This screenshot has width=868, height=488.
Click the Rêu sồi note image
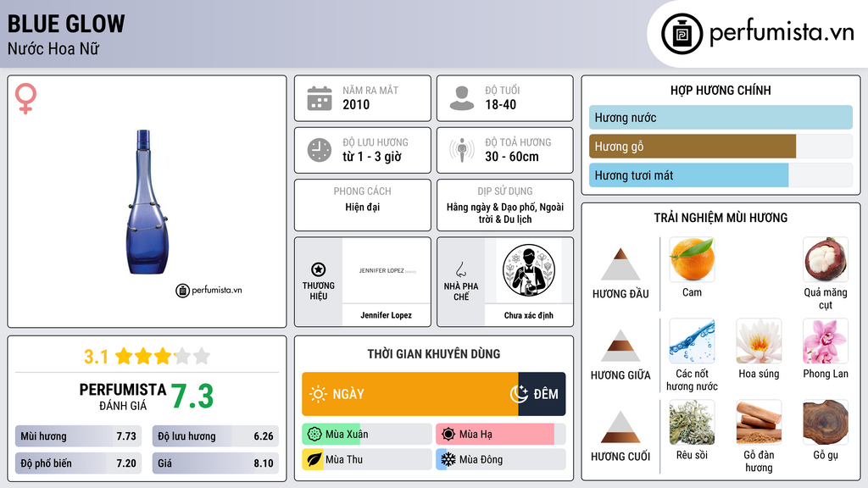tap(692, 423)
